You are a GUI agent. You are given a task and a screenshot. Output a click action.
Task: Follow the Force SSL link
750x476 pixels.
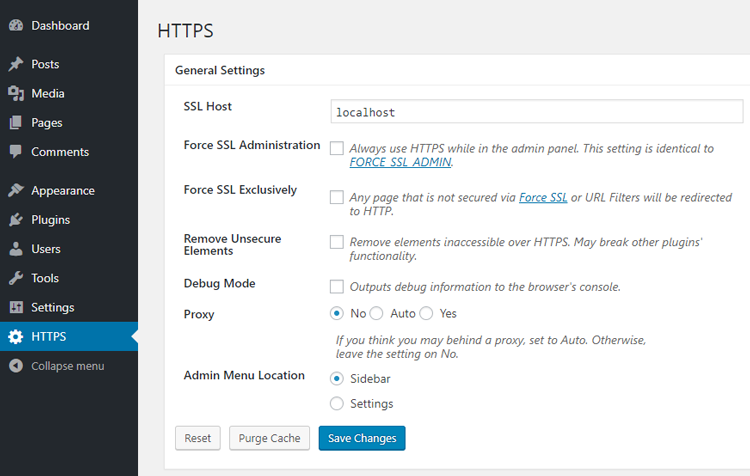point(543,197)
